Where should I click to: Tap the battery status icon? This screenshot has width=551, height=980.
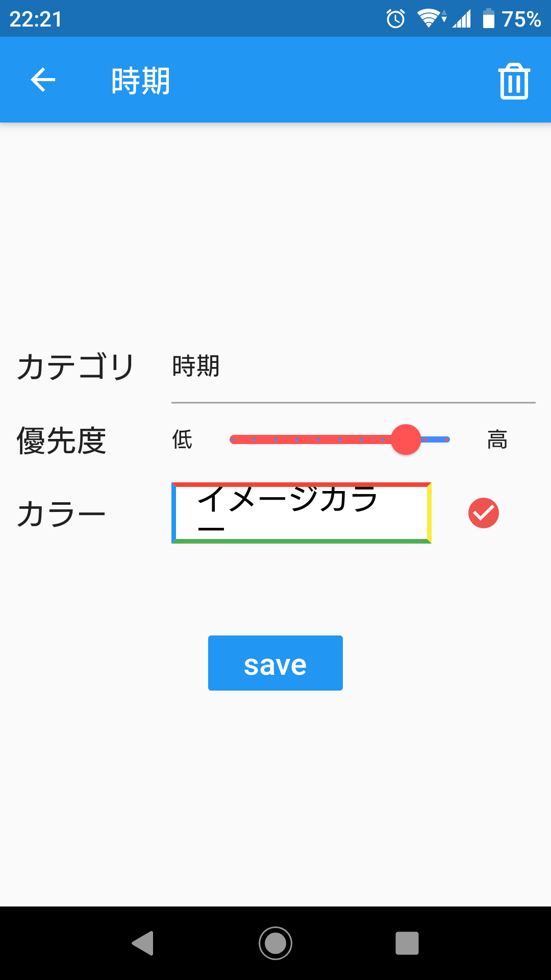(488, 19)
